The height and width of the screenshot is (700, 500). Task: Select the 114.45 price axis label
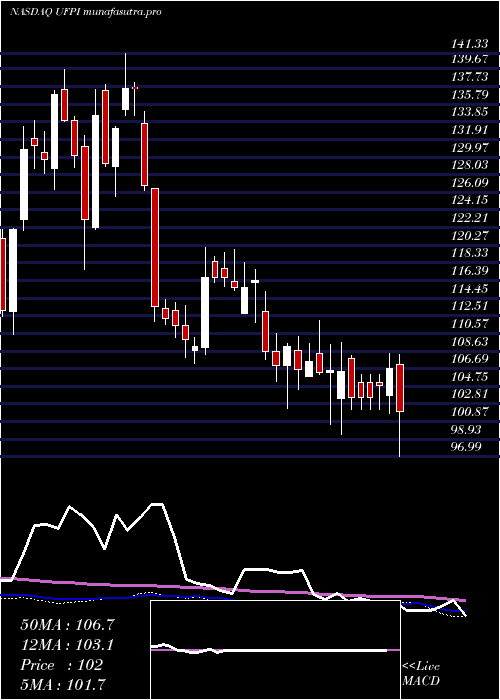pyautogui.click(x=470, y=289)
